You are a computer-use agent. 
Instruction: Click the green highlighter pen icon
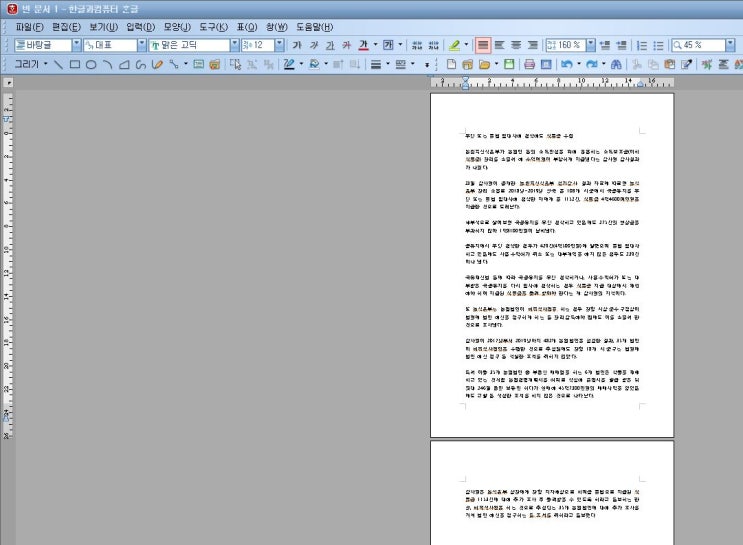454,45
